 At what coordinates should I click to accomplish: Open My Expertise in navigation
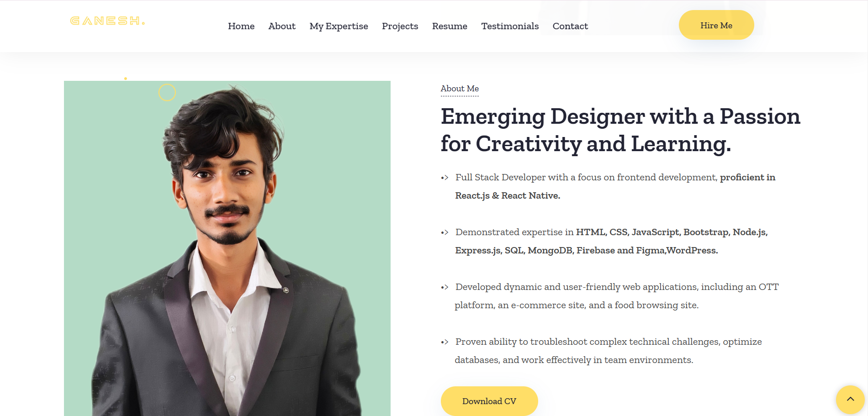pos(339,26)
